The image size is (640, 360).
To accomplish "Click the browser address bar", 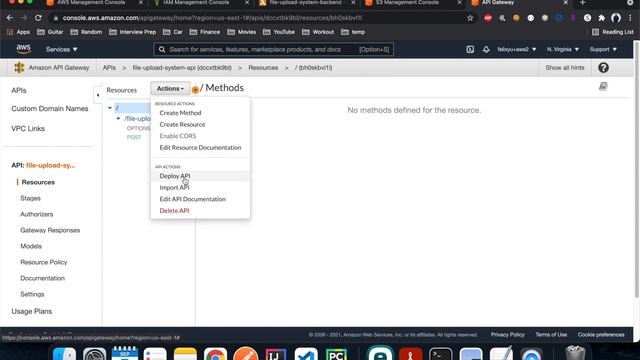I will [x=261, y=18].
